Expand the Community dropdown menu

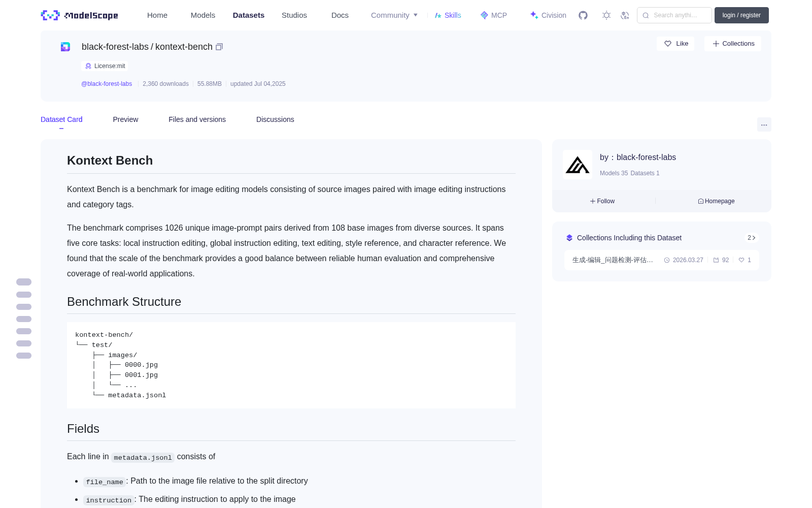tap(394, 15)
